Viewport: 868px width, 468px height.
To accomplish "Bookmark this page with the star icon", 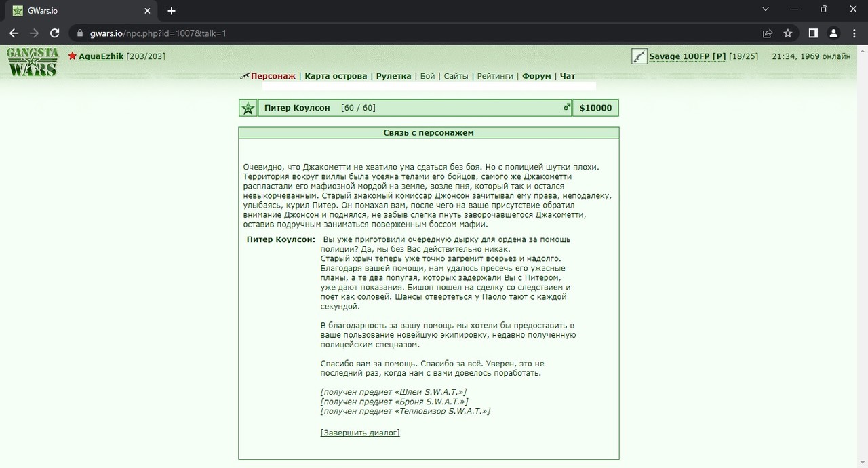I will click(788, 33).
